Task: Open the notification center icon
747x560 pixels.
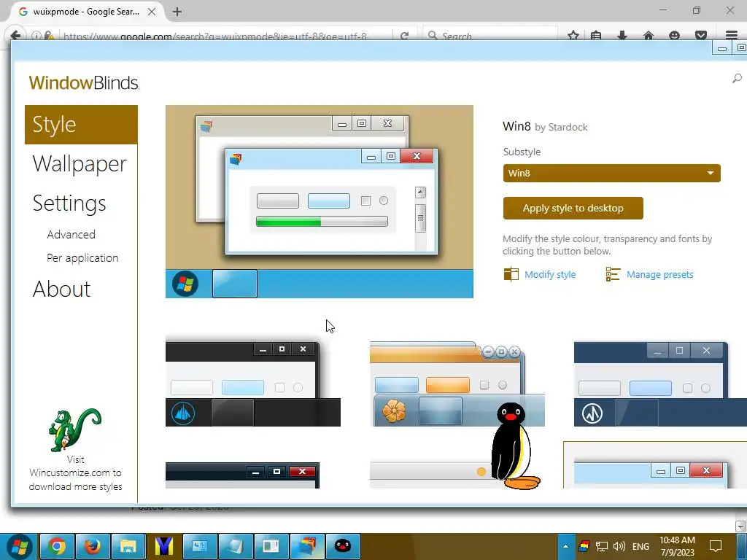Action: (716, 546)
